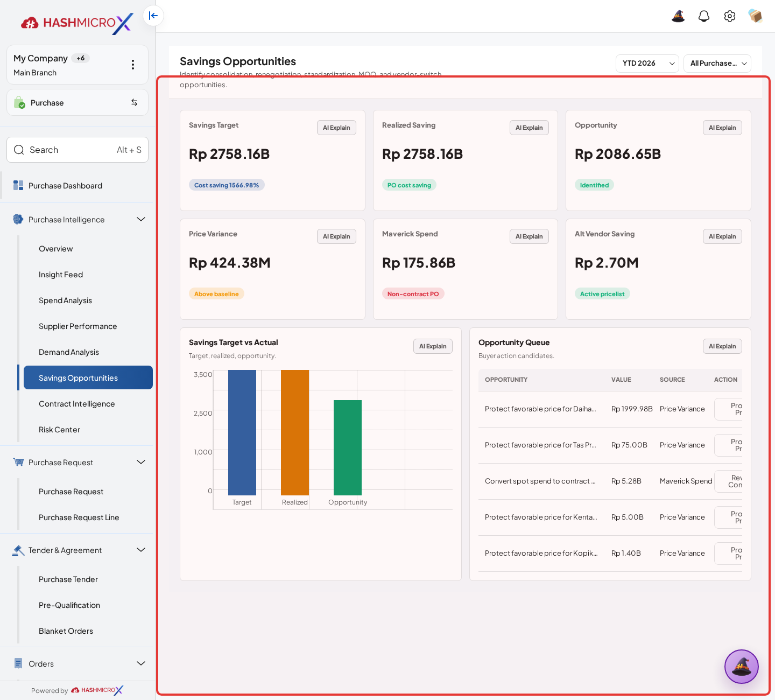This screenshot has width=775, height=700.
Task: Open the wizard hat assistant in top bar
Action: pyautogui.click(x=678, y=16)
